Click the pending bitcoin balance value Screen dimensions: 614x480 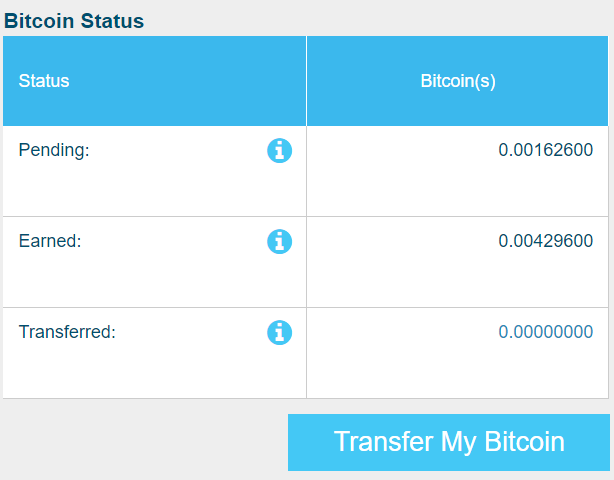point(545,150)
